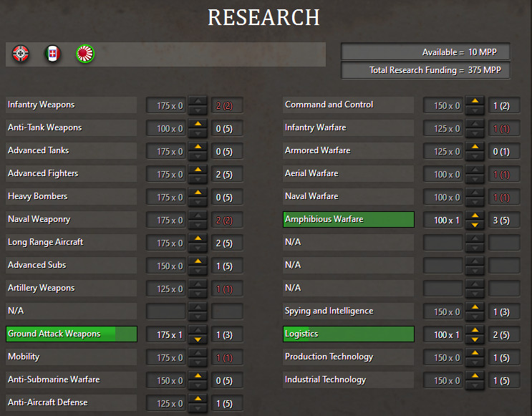Viewport: 532px width, 416px height.
Task: Increase Armored Warfare research investment
Action: point(475,147)
